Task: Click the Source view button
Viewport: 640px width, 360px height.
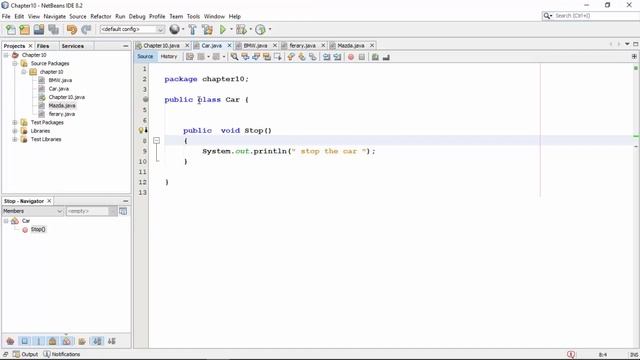Action: click(x=145, y=56)
